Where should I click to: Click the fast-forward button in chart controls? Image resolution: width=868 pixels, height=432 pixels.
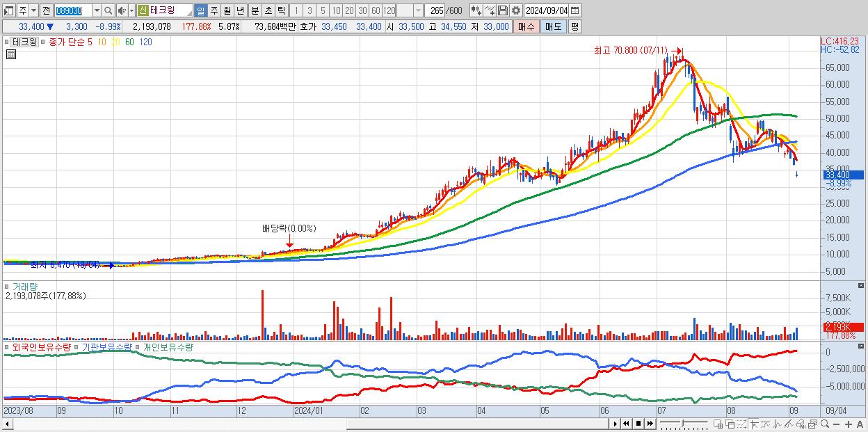click(650, 424)
